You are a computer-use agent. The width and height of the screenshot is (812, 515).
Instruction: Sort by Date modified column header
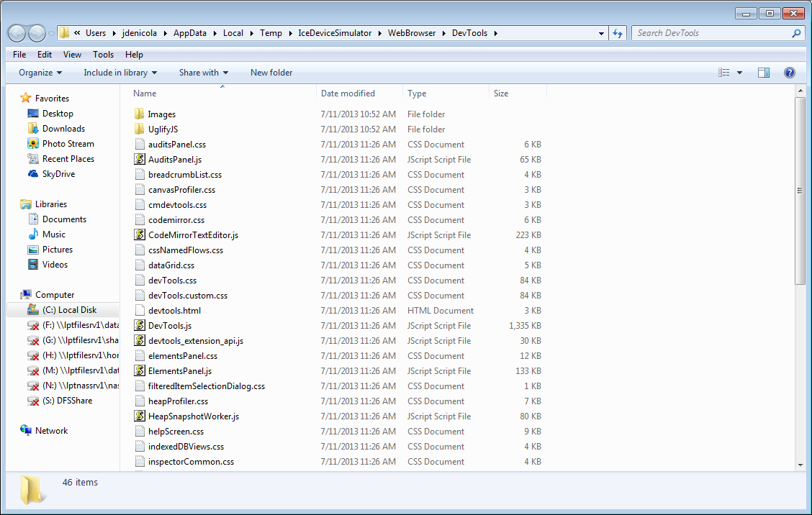(x=348, y=94)
